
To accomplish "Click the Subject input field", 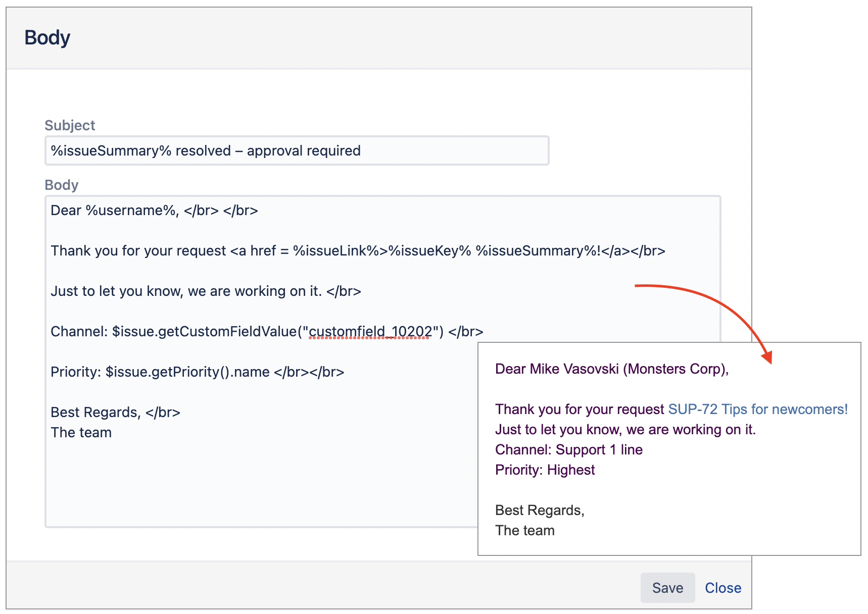I will pyautogui.click(x=297, y=150).
